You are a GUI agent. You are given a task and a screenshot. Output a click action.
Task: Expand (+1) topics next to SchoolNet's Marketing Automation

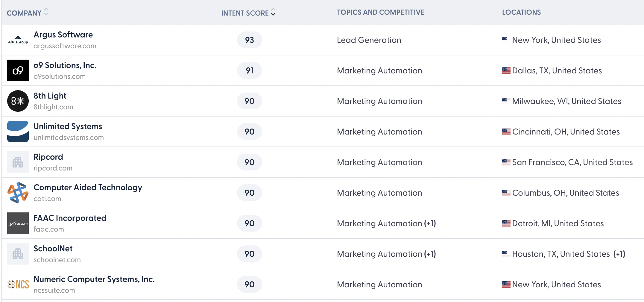tap(431, 254)
